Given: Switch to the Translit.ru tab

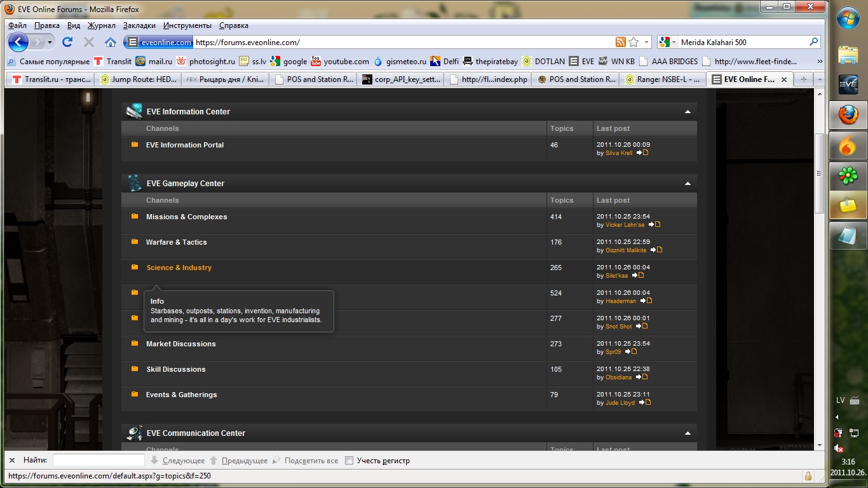Looking at the screenshot, I should coord(50,79).
